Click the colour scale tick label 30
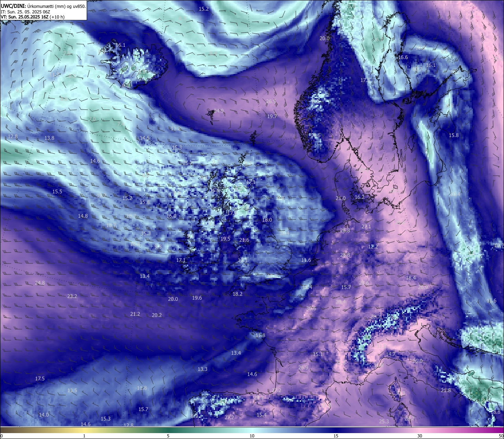Image resolution: width=504 pixels, height=439 pixels. pos(420,435)
